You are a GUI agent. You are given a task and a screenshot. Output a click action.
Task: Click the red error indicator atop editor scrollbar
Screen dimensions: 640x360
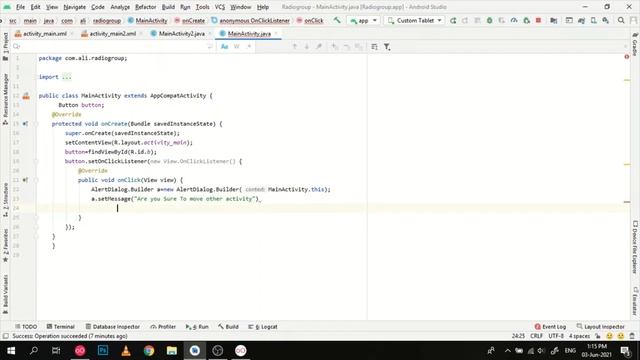(x=627, y=57)
